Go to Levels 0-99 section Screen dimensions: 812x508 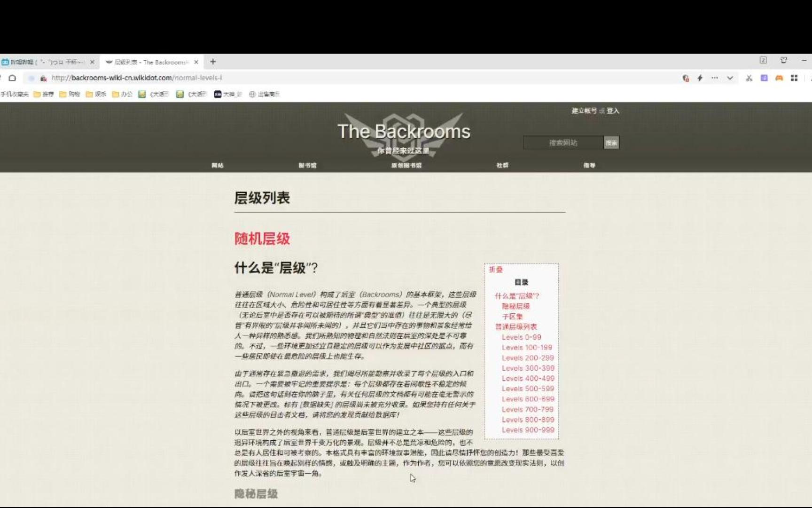pyautogui.click(x=522, y=337)
